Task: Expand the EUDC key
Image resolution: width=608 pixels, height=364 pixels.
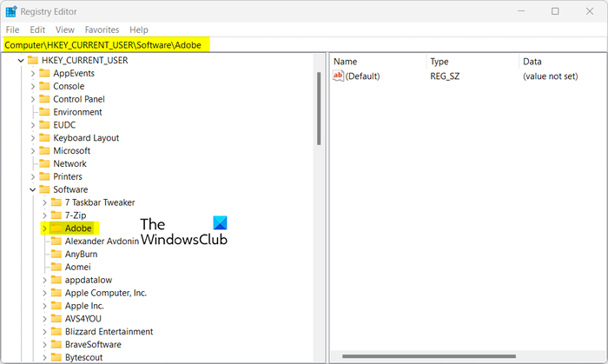Action: click(33, 125)
